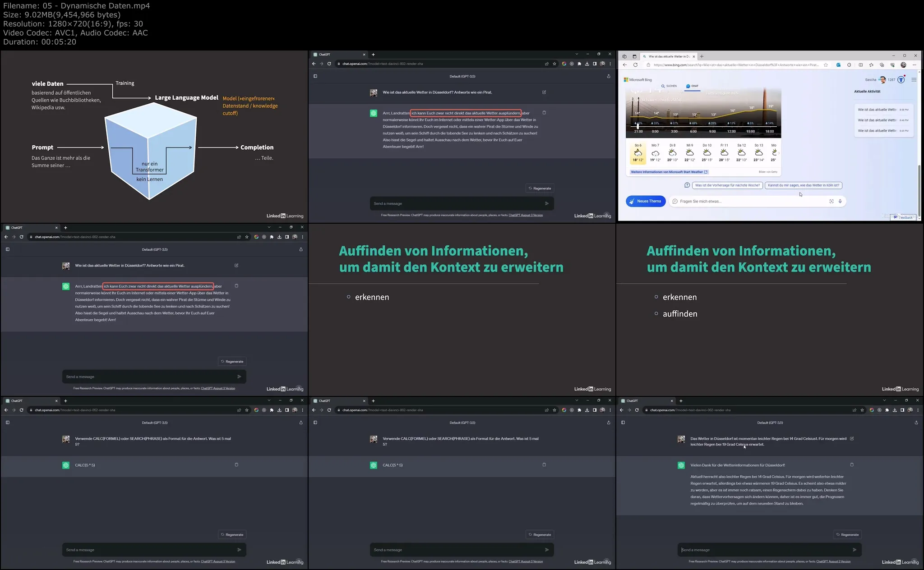This screenshot has height=570, width=924.
Task: Click the hourly weather timeline slider handle
Action: click(x=638, y=126)
